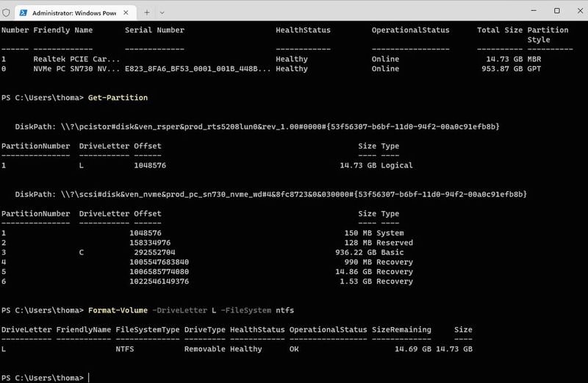588x383 pixels.
Task: Click the GPT partition style value
Action: 534,68
